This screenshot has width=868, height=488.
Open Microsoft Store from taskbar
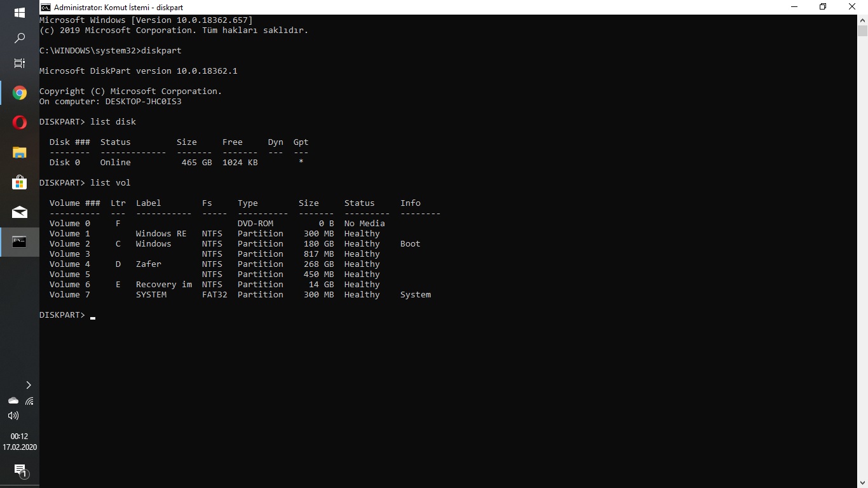19,182
